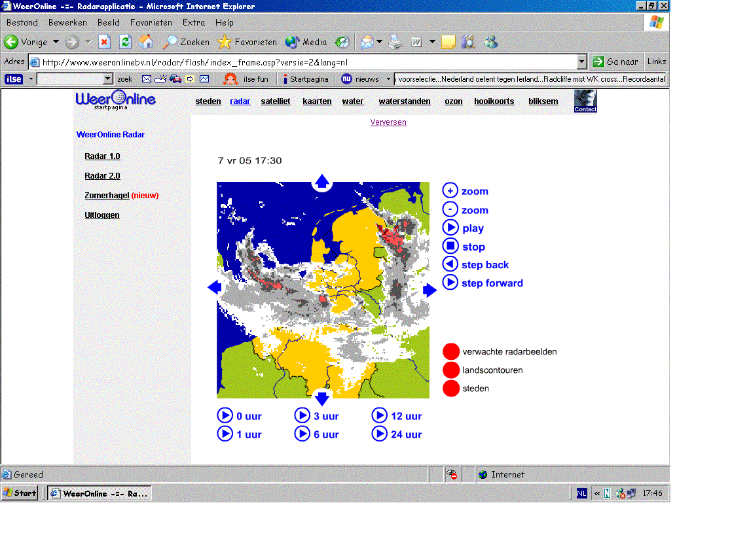This screenshot has height=560, width=749.
Task: Pan radar map up with arrow
Action: tap(322, 181)
